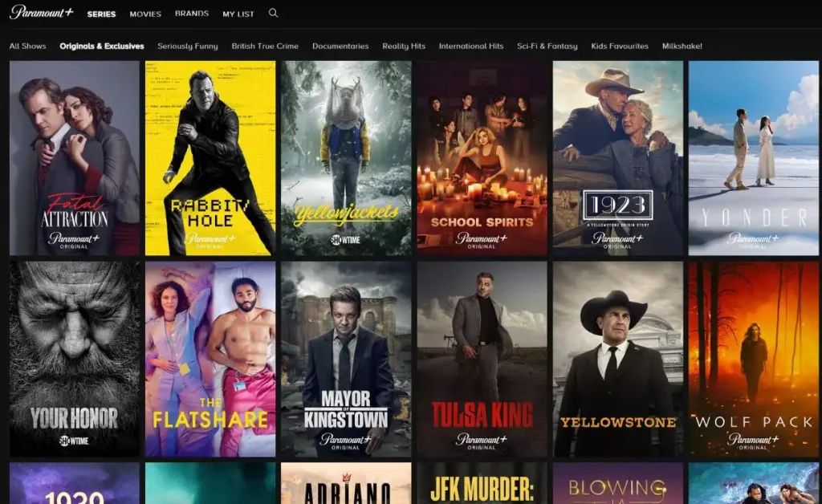
Task: Open My List
Action: tap(238, 14)
